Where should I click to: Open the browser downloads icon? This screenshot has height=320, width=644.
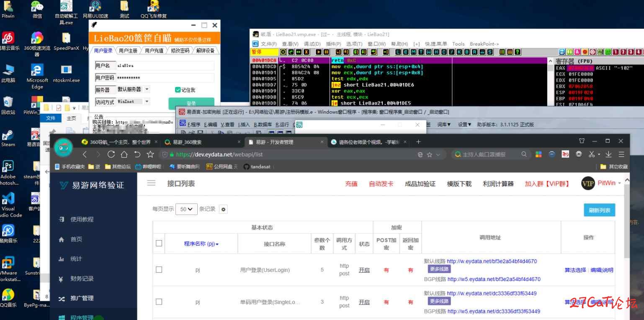[608, 154]
